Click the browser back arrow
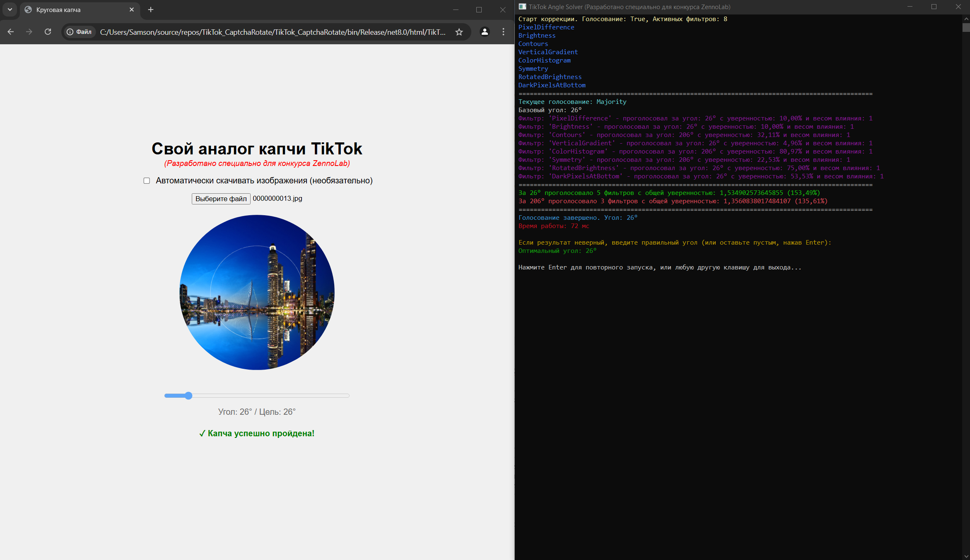This screenshot has height=560, width=970. [x=11, y=32]
